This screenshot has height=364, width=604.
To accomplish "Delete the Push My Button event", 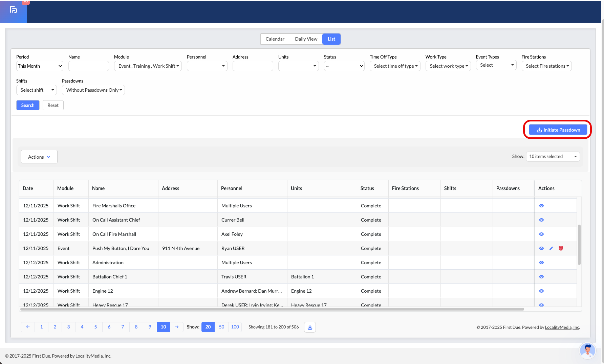I will click(561, 248).
